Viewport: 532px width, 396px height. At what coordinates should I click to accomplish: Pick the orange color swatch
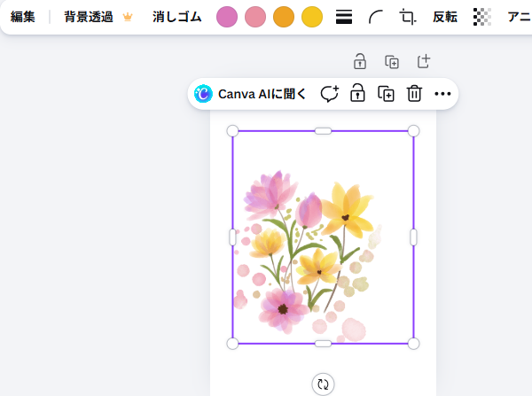click(284, 17)
